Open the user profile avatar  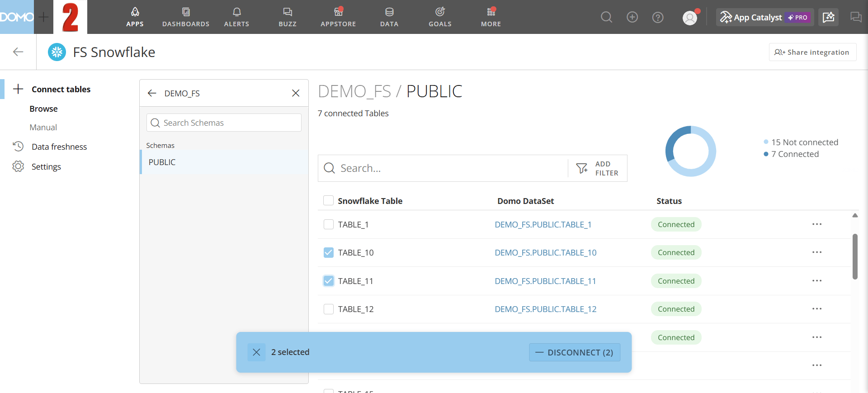[x=690, y=18]
